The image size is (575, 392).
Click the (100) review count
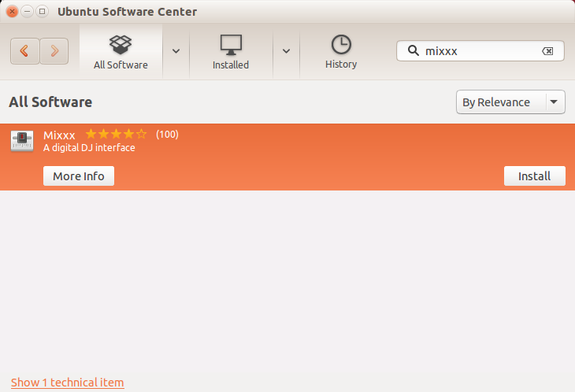click(167, 135)
